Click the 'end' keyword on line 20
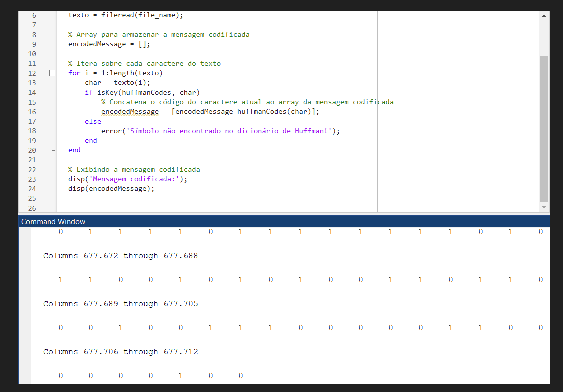The width and height of the screenshot is (563, 392). tap(74, 150)
